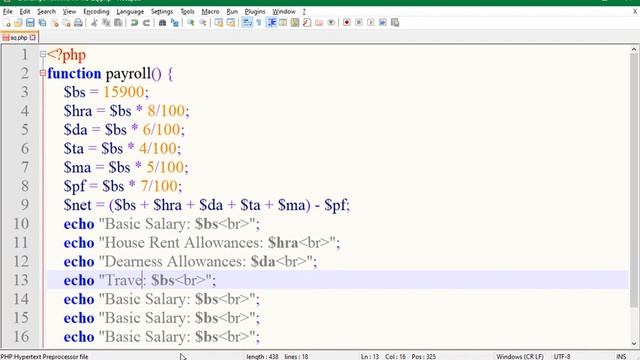Click the Stop Recording macro icon
This screenshot has height=360, width=640.
(x=359, y=23)
